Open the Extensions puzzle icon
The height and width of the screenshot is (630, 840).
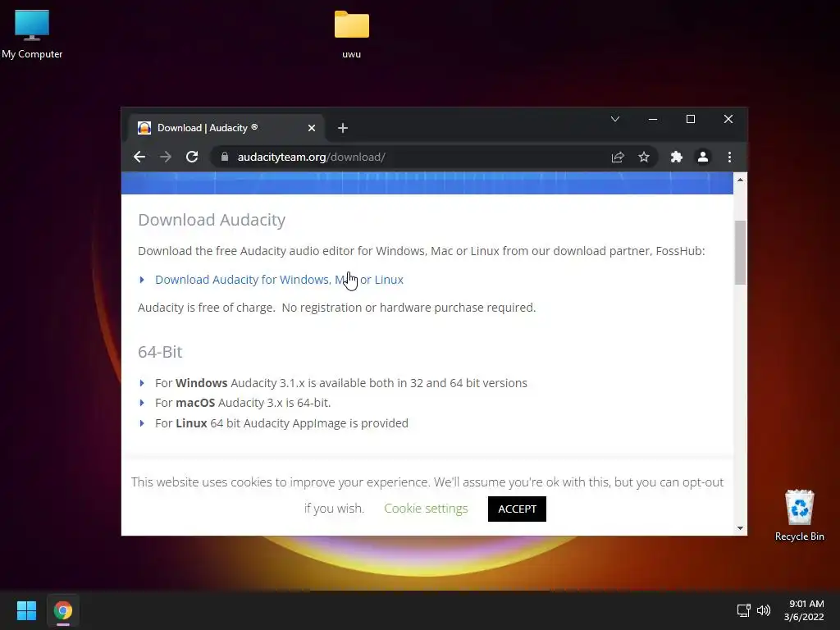pos(677,157)
